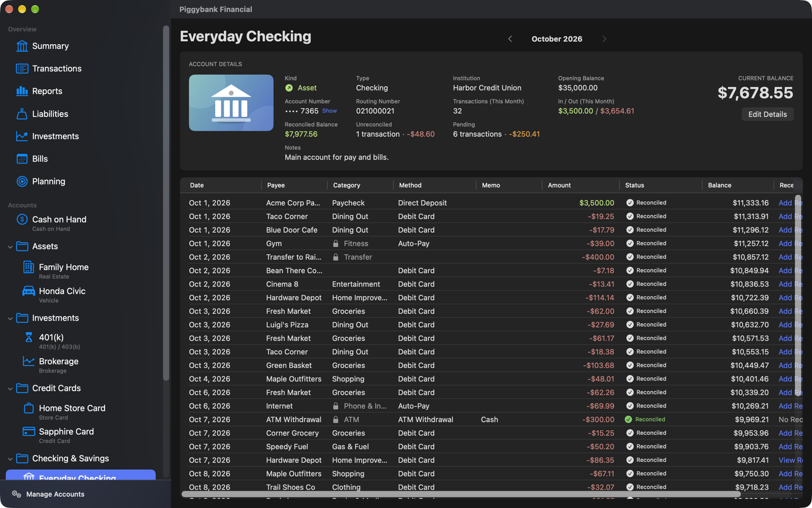Sort by the Date column header
This screenshot has height=508, width=812.
[x=221, y=185]
